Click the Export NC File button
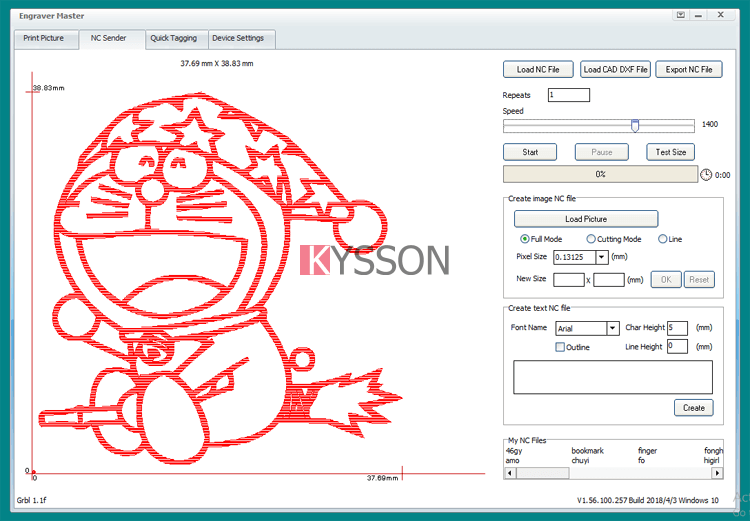Screen dimensions: 750x521 pyautogui.click(x=689, y=69)
